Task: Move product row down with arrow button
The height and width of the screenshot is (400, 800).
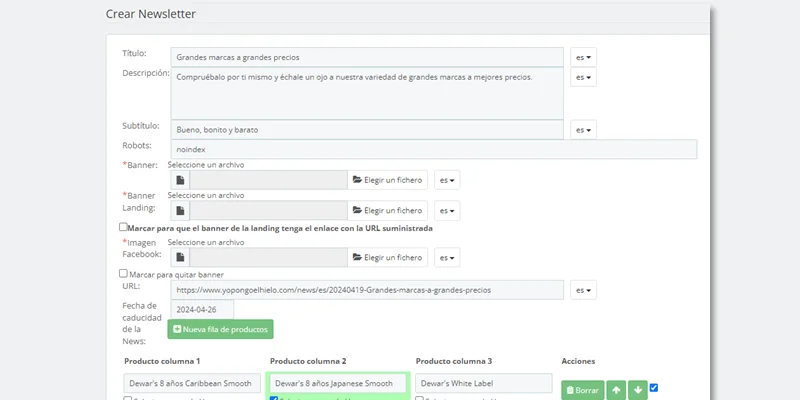Action: [x=638, y=390]
